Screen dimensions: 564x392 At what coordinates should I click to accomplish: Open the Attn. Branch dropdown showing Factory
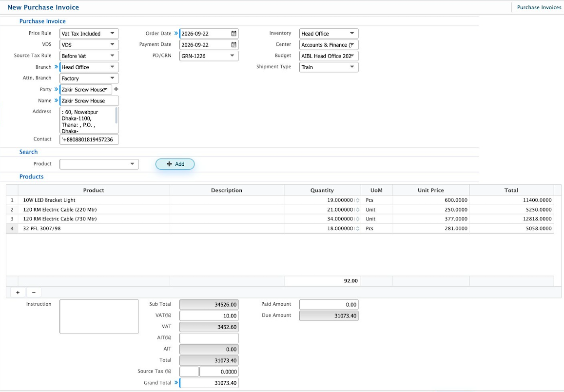89,78
